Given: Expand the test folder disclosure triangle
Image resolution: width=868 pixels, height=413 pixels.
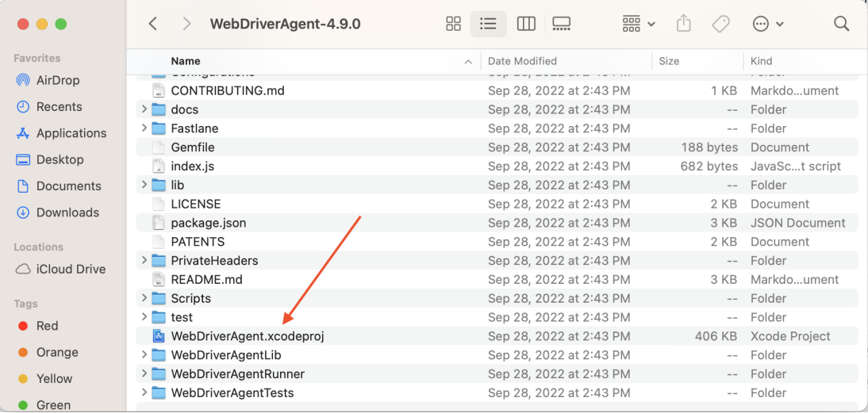Looking at the screenshot, I should (x=144, y=317).
